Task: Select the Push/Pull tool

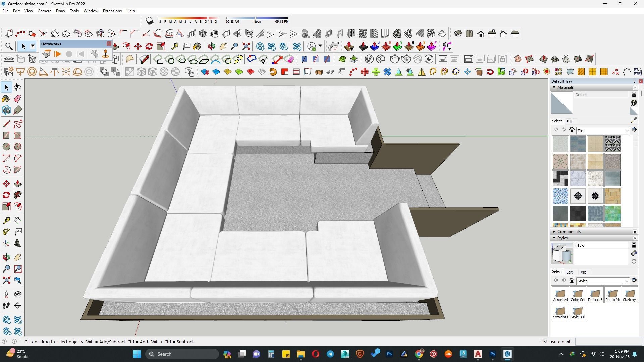Action: [x=18, y=184]
